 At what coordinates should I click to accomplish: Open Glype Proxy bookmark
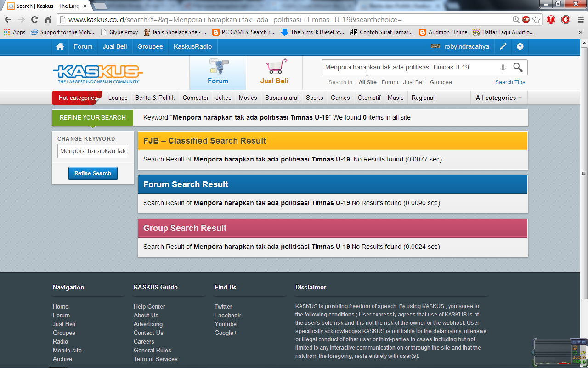119,32
